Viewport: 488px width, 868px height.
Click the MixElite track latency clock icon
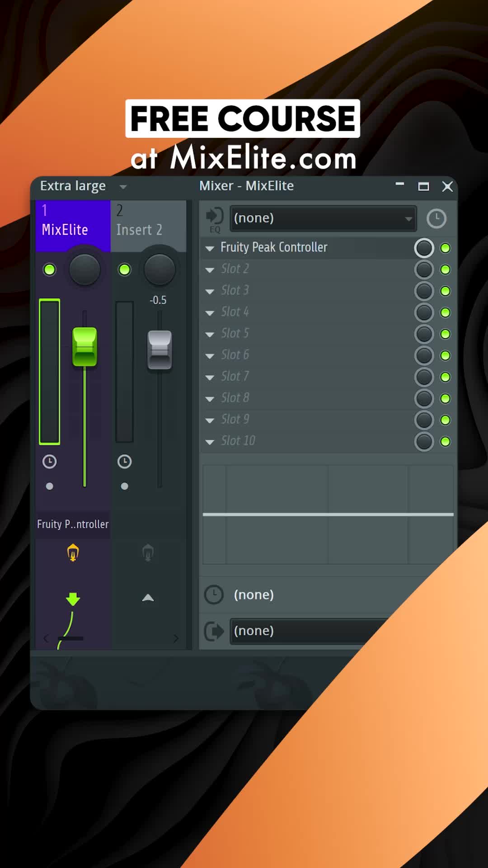(50, 462)
